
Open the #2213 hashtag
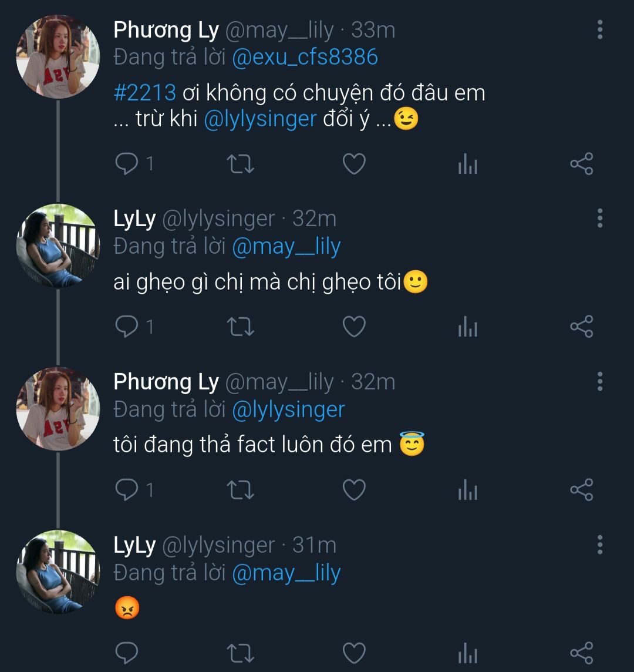coord(144,93)
